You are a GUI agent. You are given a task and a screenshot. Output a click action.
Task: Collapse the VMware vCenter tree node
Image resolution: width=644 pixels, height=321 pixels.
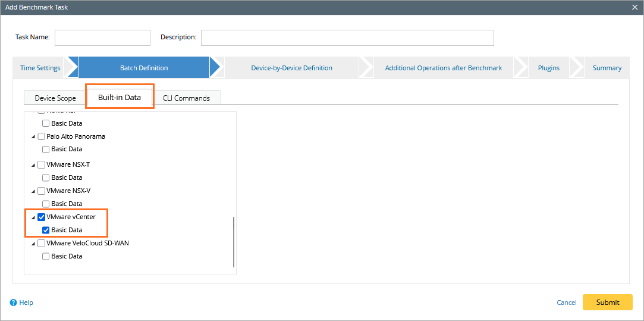[x=33, y=217]
